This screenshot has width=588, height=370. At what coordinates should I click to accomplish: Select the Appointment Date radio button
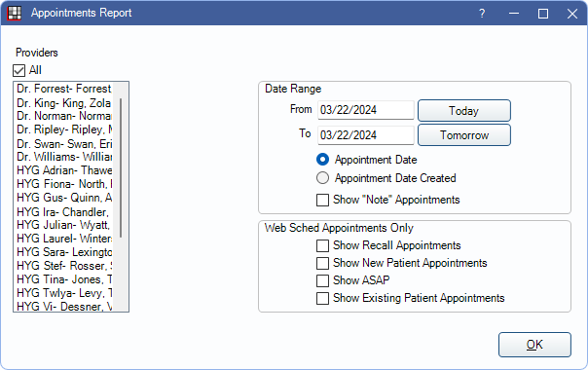tap(322, 160)
